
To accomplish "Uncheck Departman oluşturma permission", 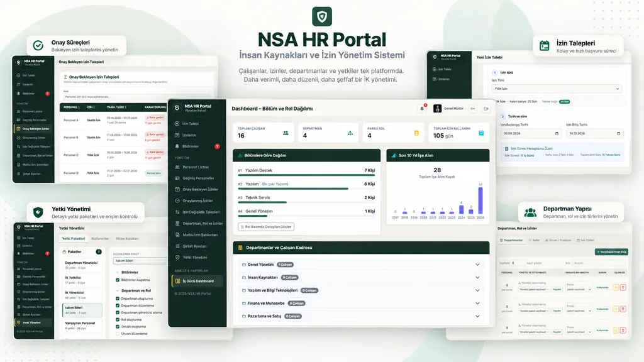I will (x=118, y=299).
